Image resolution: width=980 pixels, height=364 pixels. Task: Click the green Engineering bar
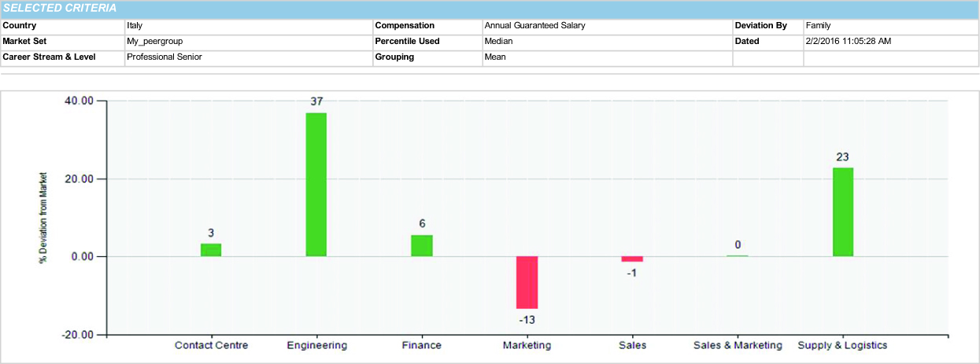[x=316, y=185]
